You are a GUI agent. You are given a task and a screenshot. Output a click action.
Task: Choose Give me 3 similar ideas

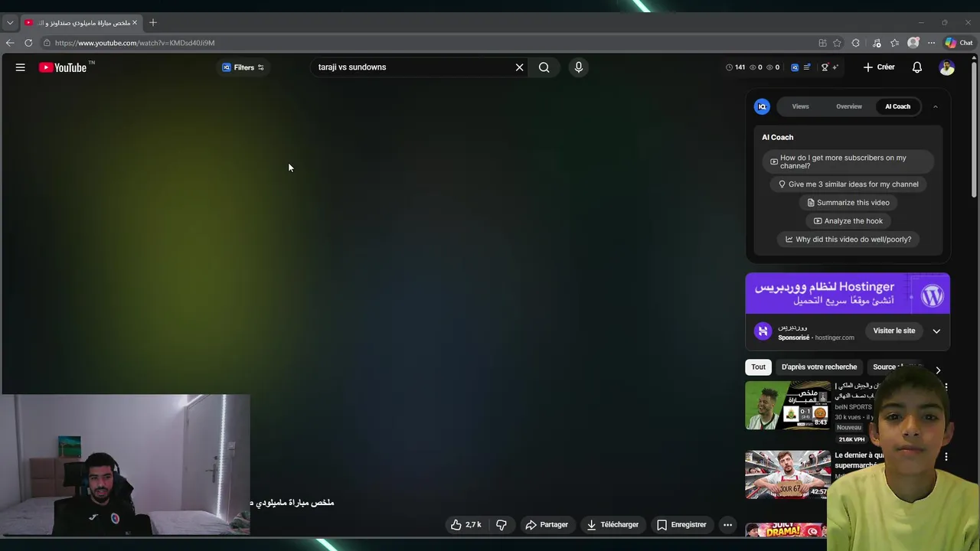[848, 184]
